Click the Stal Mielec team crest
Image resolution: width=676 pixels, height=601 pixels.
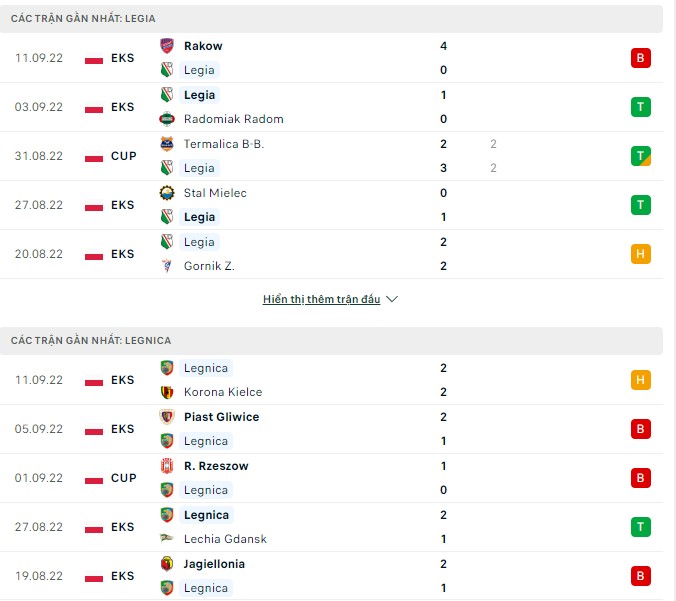coord(167,193)
